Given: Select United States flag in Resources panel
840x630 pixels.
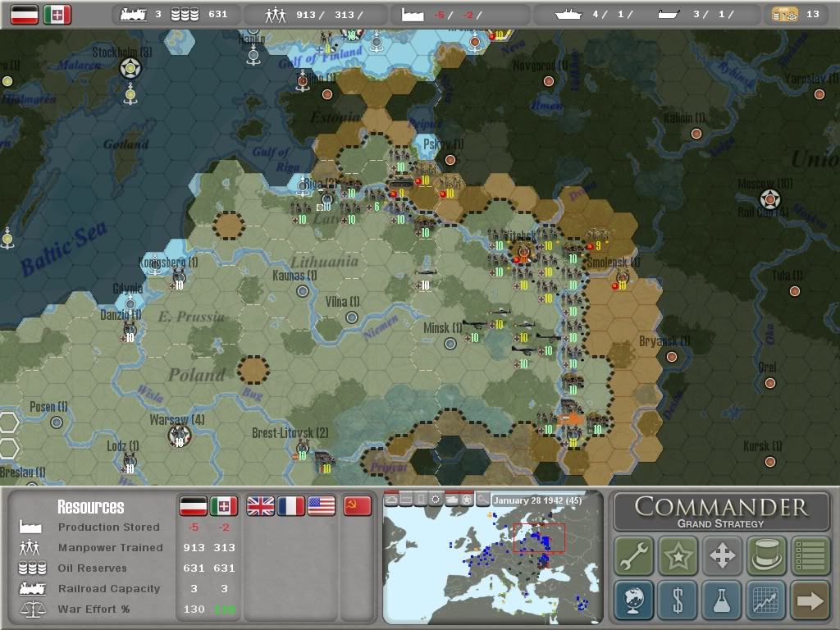Looking at the screenshot, I should point(322,505).
